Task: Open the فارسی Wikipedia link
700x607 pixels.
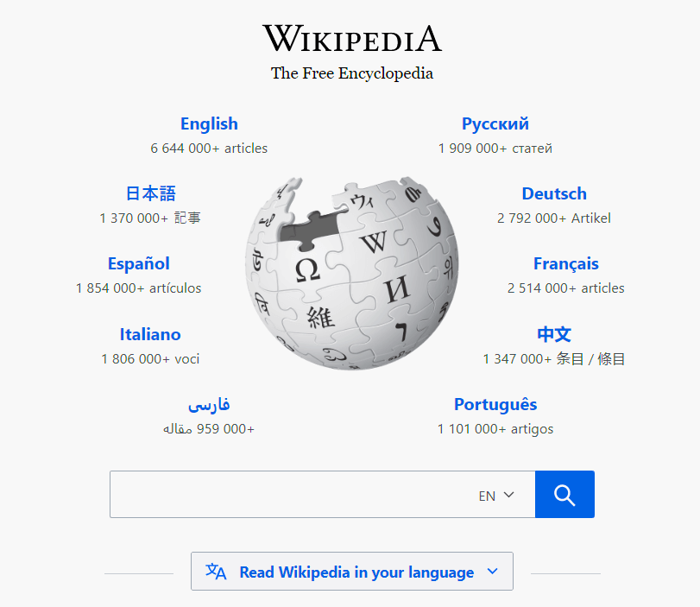Action: pos(209,404)
